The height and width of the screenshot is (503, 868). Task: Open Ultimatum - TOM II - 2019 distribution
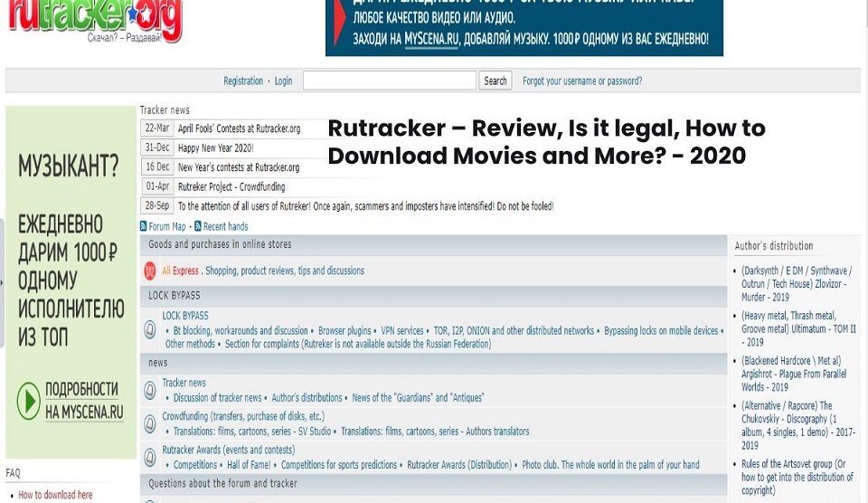pos(798,328)
